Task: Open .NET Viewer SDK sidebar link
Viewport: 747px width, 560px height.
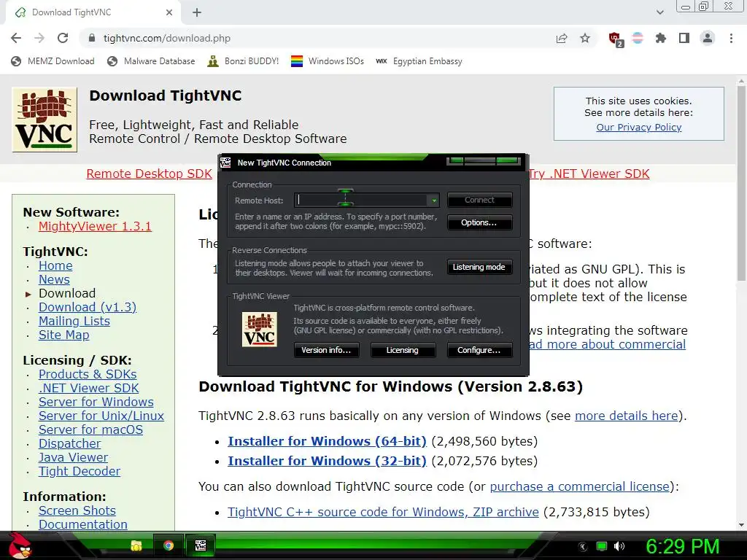Action: click(88, 388)
